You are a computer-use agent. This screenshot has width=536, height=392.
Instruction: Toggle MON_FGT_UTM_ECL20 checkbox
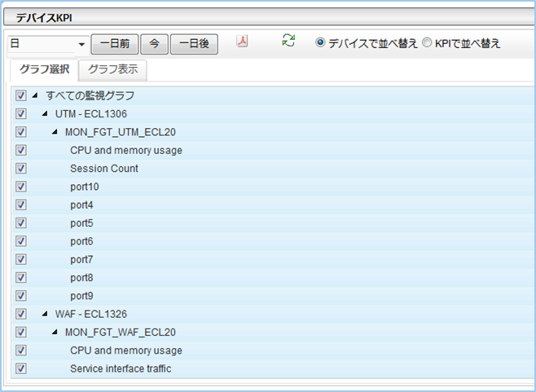[21, 132]
